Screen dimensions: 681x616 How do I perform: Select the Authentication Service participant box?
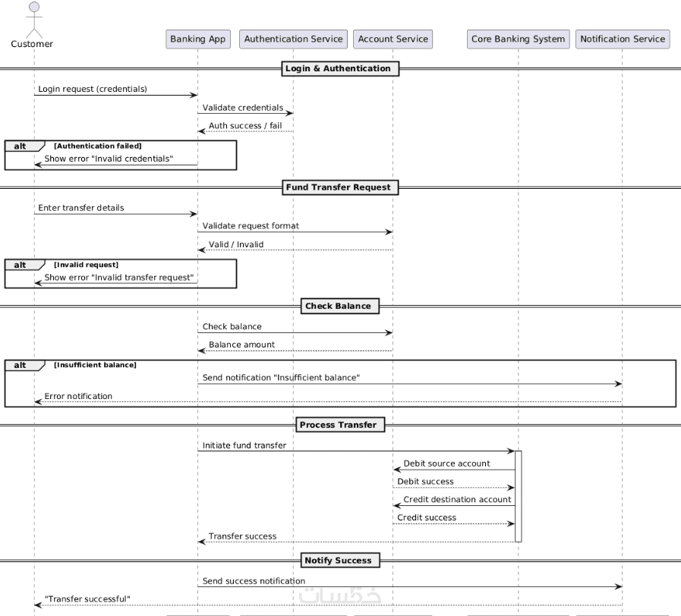pyautogui.click(x=293, y=39)
